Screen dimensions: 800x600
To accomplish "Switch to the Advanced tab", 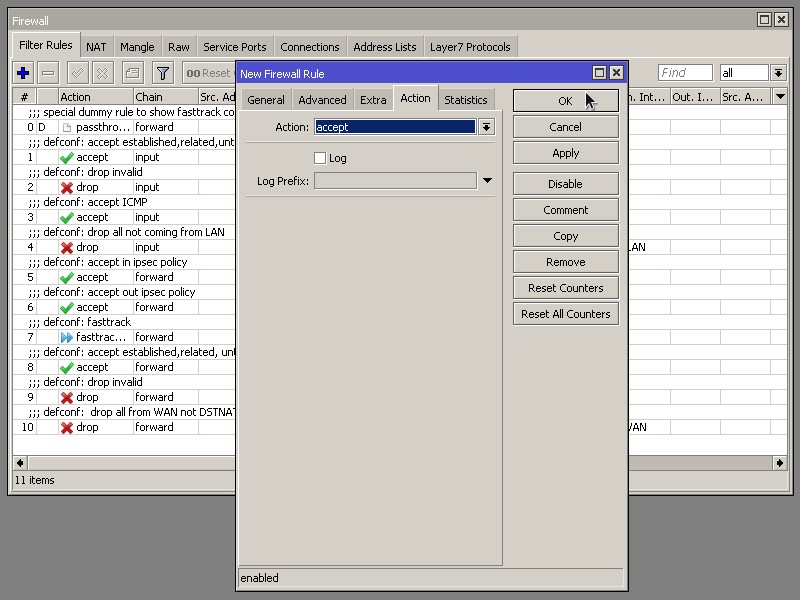I will 322,100.
